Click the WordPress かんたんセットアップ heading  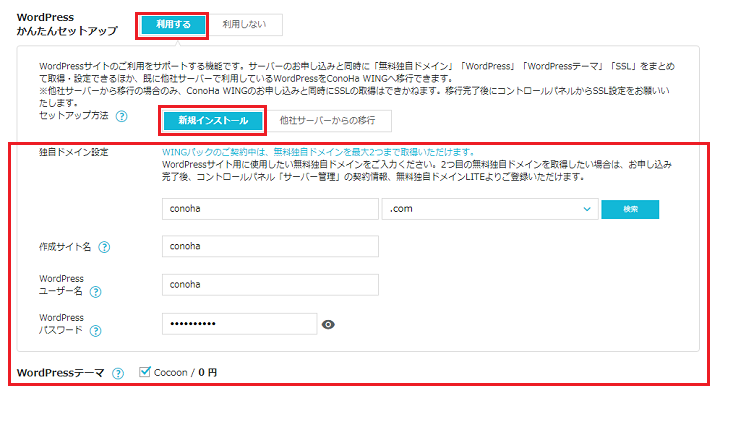tap(67, 24)
